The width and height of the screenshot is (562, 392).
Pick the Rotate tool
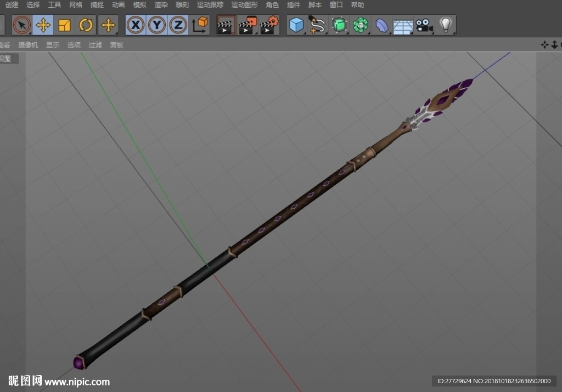pos(86,25)
